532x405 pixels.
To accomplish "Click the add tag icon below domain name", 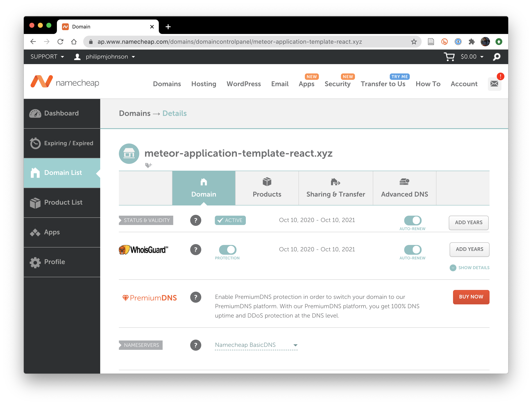I will pyautogui.click(x=148, y=165).
